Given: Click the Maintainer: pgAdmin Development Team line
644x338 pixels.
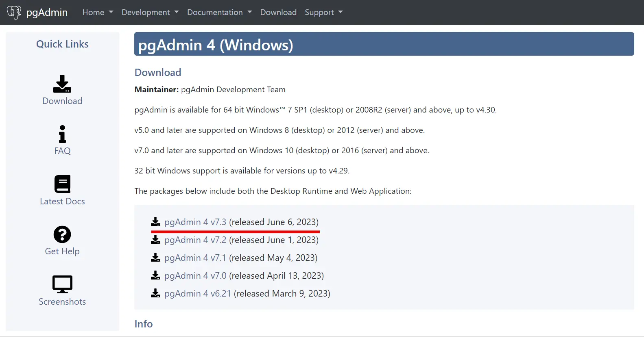Looking at the screenshot, I should [210, 89].
